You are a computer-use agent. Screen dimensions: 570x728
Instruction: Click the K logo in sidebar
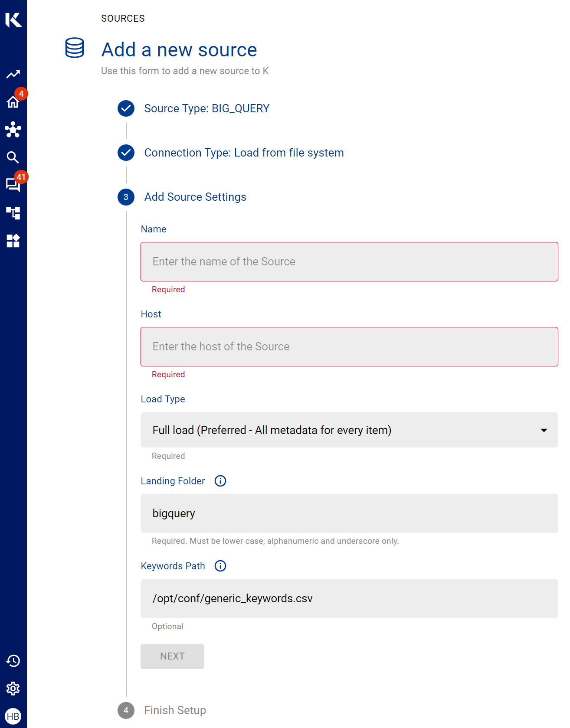click(13, 20)
